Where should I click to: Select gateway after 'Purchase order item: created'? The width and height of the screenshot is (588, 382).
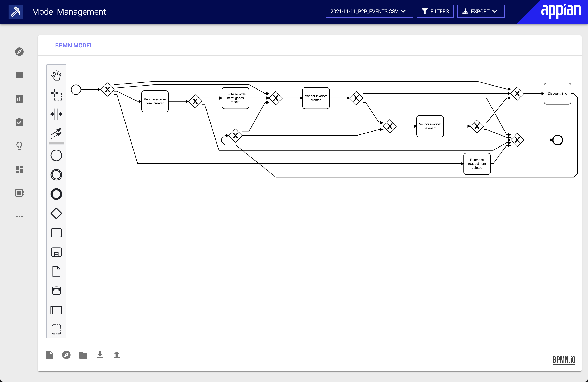pyautogui.click(x=195, y=101)
